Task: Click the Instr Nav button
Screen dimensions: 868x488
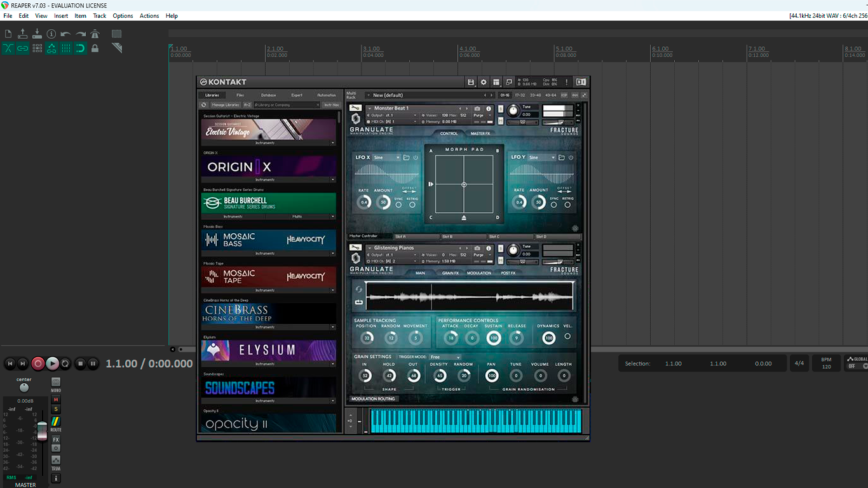Action: click(x=331, y=105)
